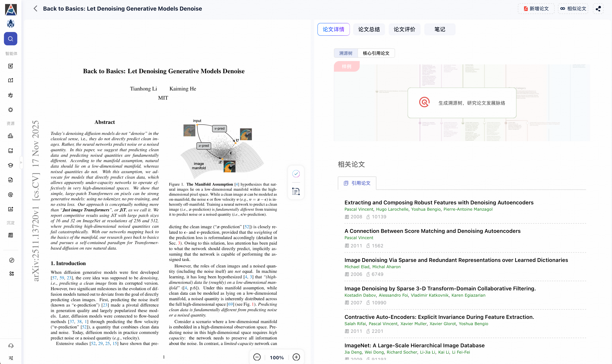Image resolution: width=612 pixels, height=364 pixels.
Task: Click the checkmark circle icon beside the PDF
Action: coord(296,174)
